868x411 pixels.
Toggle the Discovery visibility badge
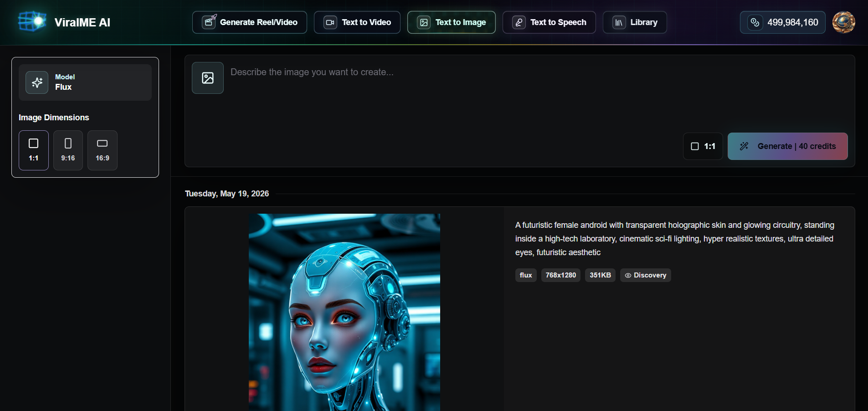646,275
